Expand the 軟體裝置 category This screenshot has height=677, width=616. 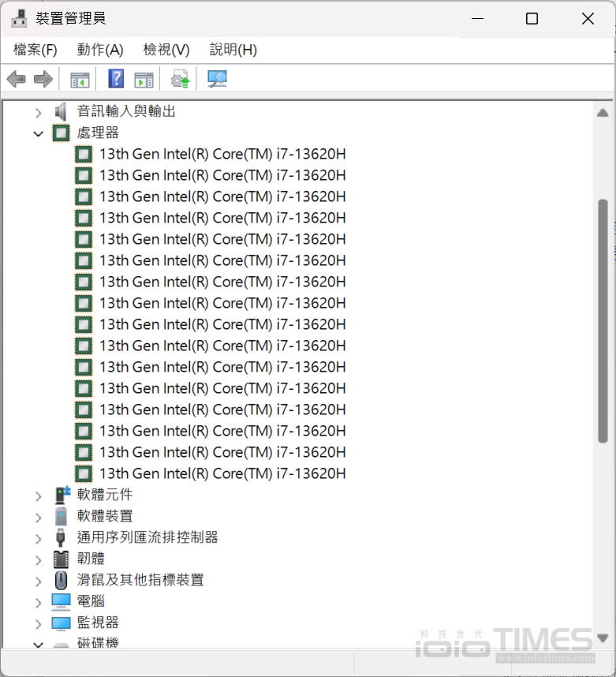(x=39, y=518)
